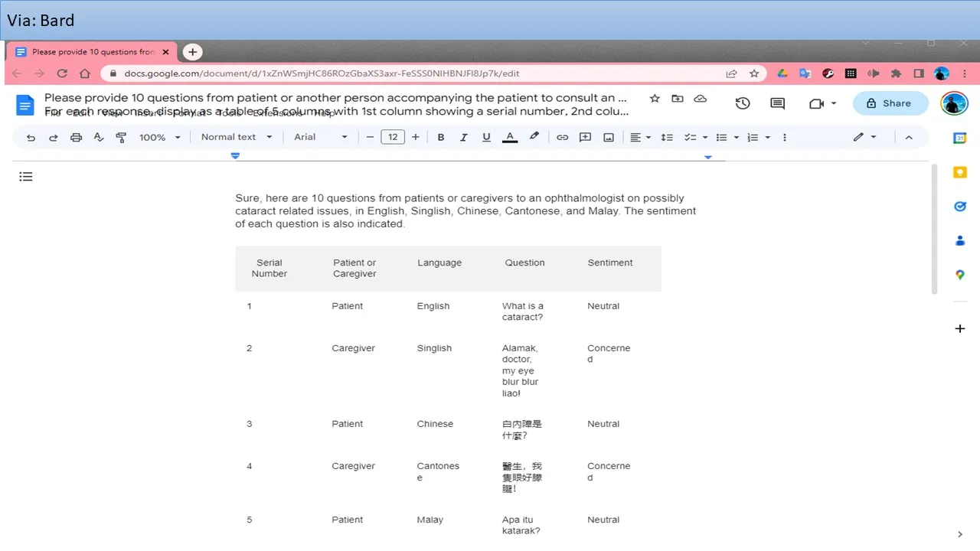Image resolution: width=980 pixels, height=551 pixels.
Task: Toggle bold formatting
Action: pos(441,137)
